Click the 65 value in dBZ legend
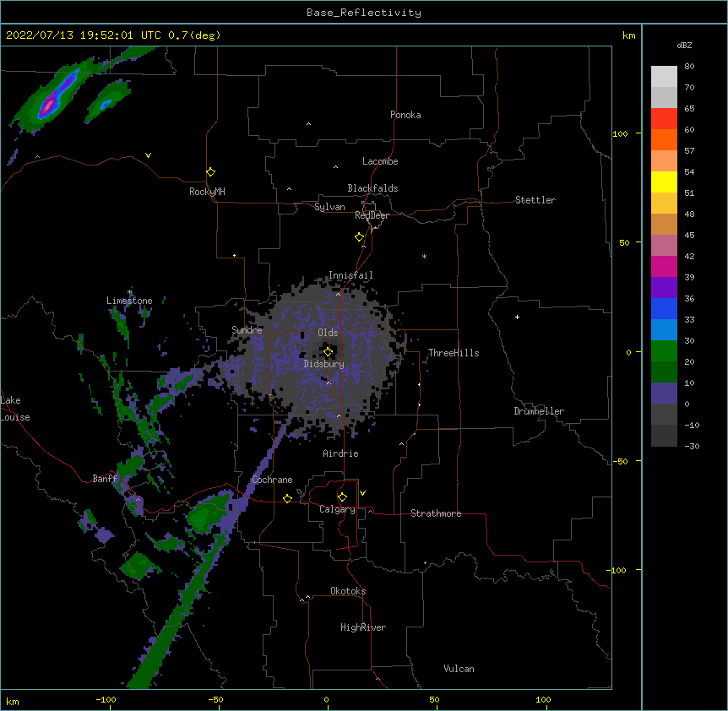This screenshot has width=728, height=711. pos(689,108)
